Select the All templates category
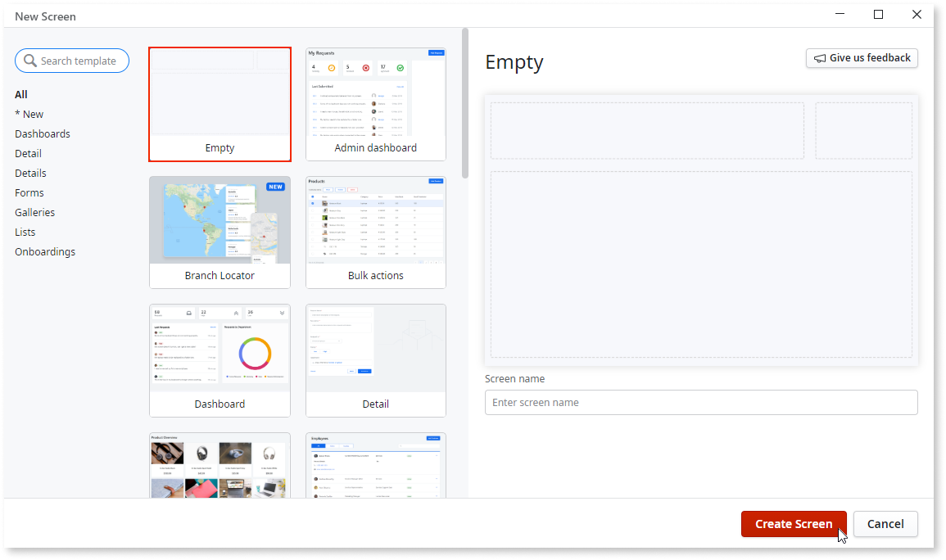This screenshot has width=946, height=560. [20, 94]
